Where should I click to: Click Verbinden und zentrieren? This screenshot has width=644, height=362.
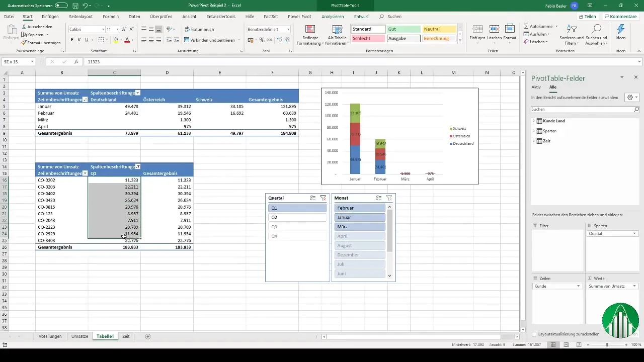click(x=212, y=40)
